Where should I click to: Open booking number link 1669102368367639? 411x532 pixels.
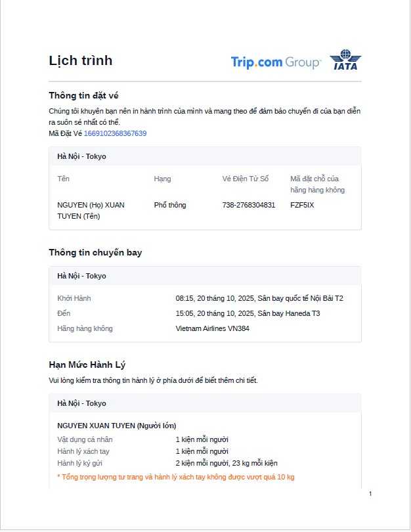click(115, 133)
